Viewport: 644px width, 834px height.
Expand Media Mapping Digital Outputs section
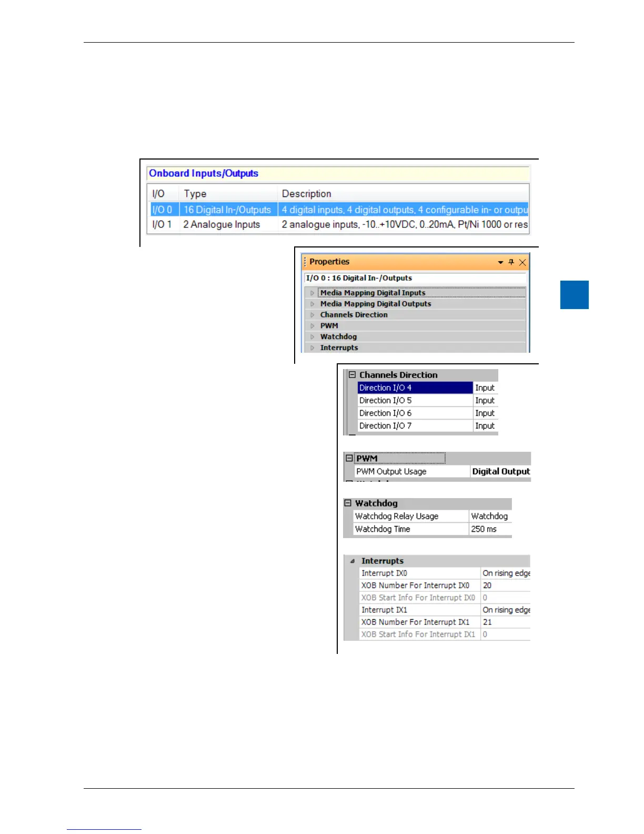click(312, 304)
